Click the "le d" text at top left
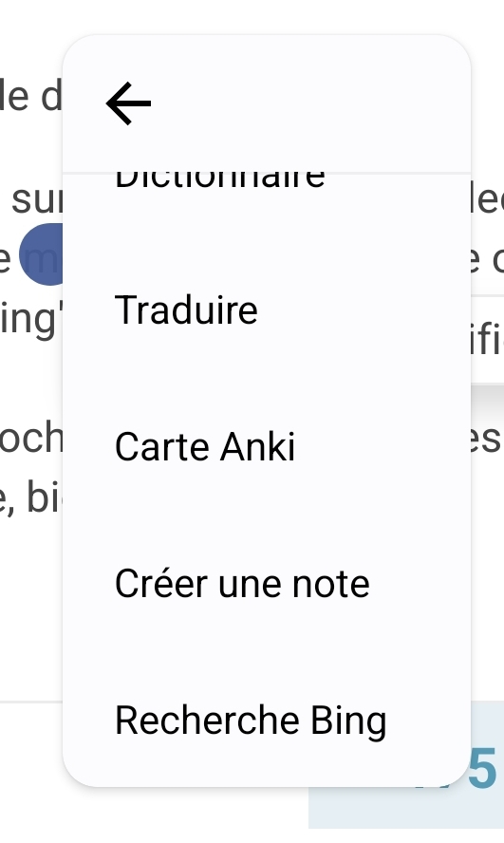 coord(31,97)
